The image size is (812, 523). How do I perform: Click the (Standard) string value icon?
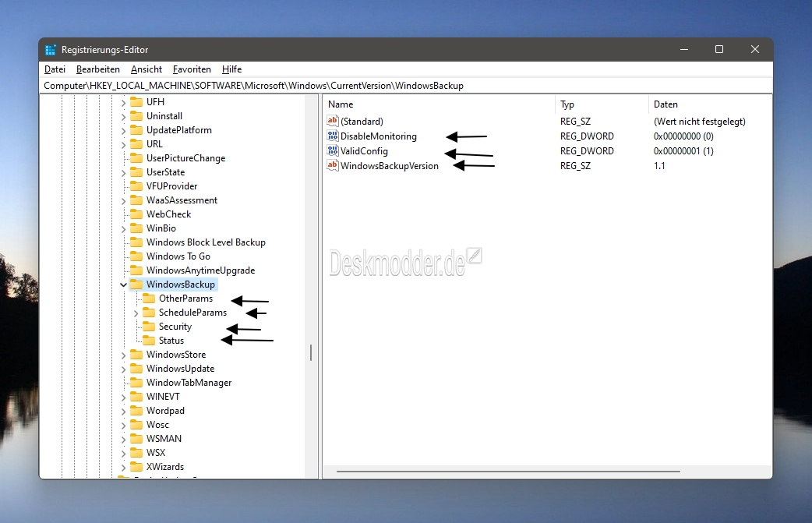(333, 121)
